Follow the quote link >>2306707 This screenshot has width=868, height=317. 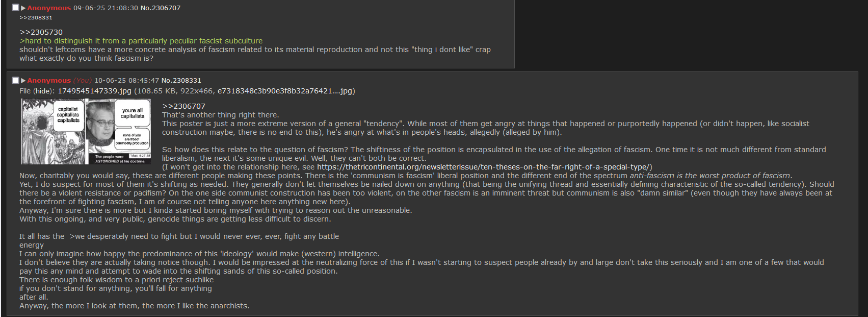pos(183,106)
